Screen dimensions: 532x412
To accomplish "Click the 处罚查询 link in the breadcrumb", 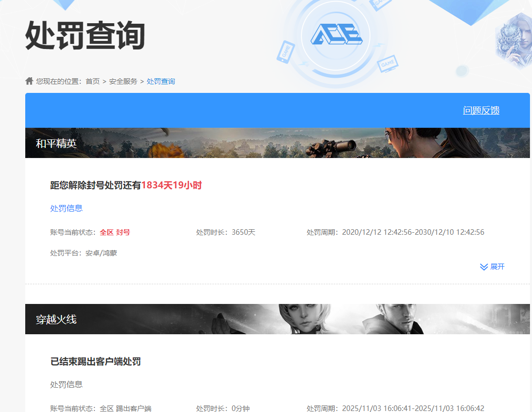I will tap(161, 81).
